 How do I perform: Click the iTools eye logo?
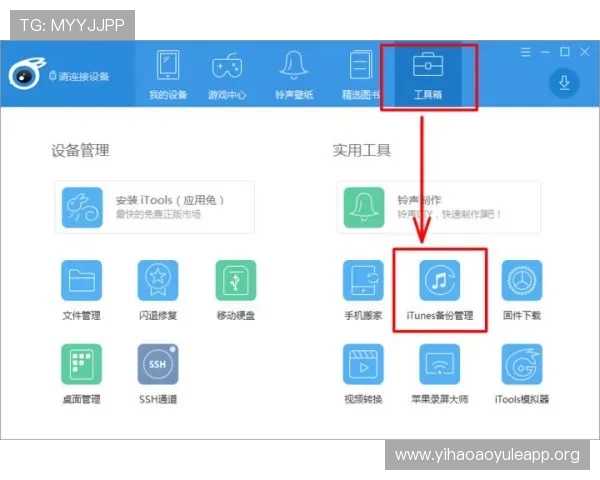pyautogui.click(x=26, y=74)
